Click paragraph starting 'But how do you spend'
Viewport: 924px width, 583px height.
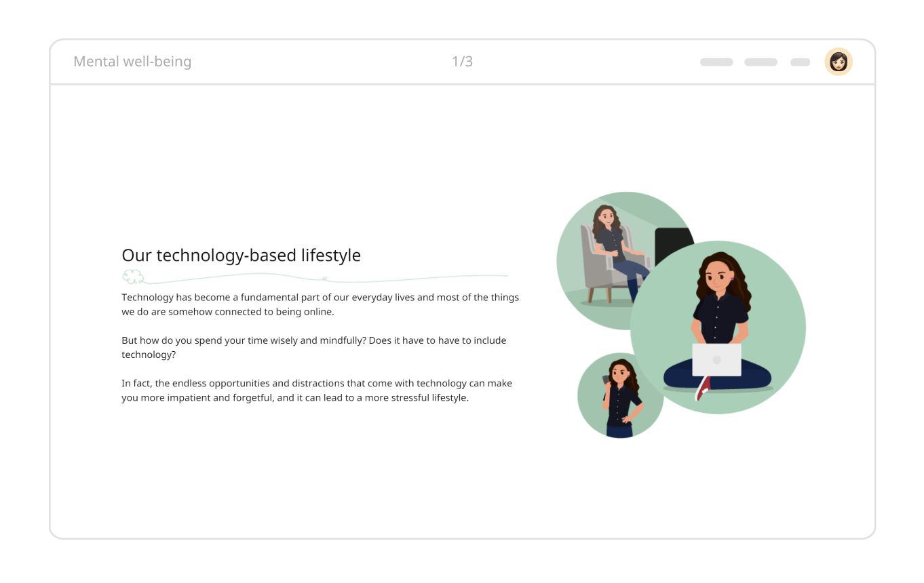click(314, 347)
